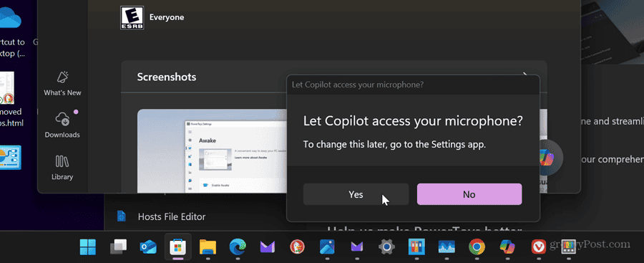
Task: Click Yes to allow microphone access
Action: coord(356,194)
